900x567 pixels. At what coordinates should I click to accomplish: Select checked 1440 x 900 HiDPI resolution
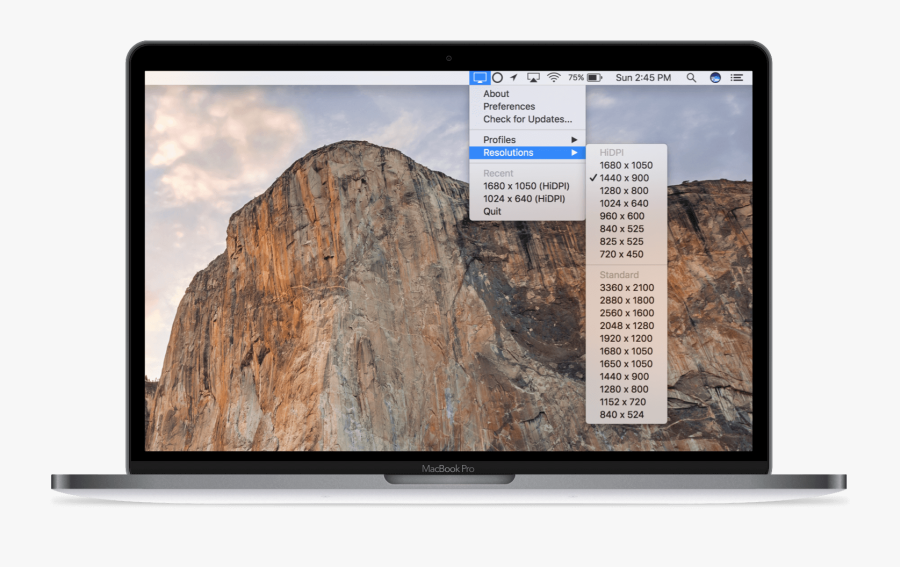pos(626,178)
